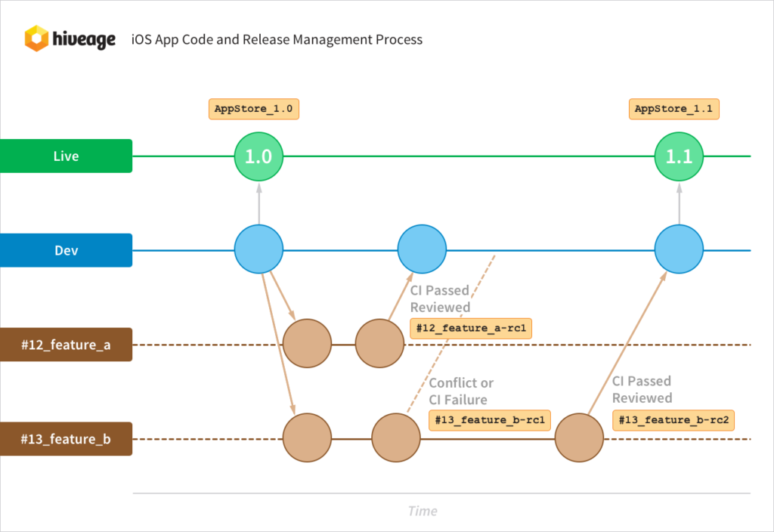Enable the #12_feature_a branch lane

point(66,345)
